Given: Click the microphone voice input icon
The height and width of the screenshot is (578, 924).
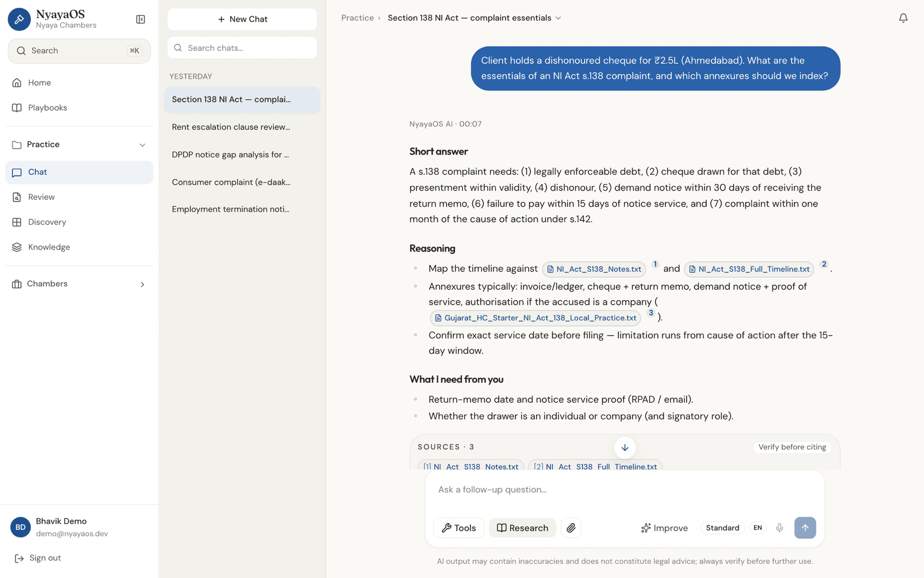Looking at the screenshot, I should (x=779, y=528).
